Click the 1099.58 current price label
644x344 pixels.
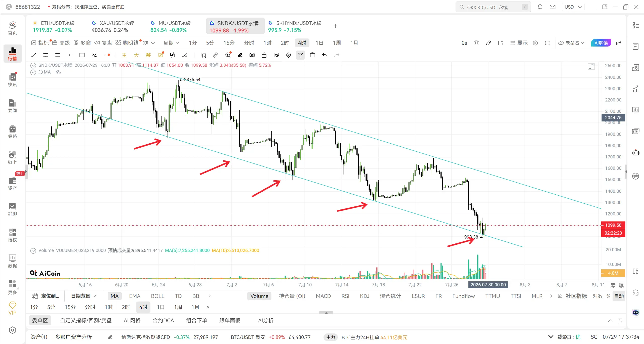pos(613,225)
